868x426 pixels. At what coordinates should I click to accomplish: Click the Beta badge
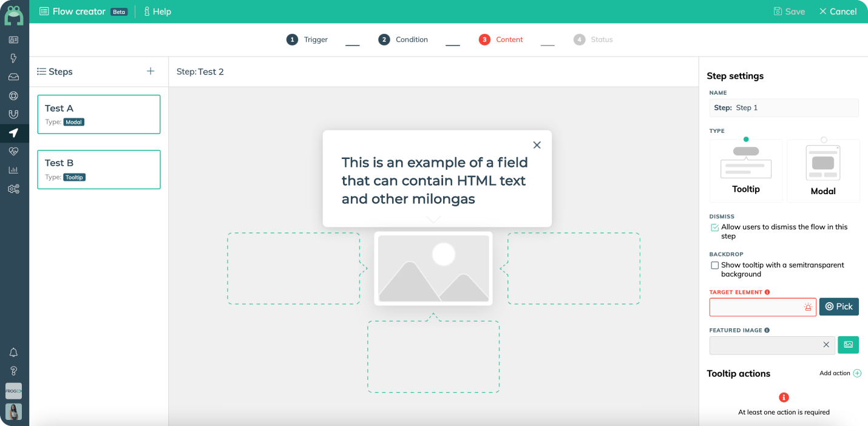tap(119, 12)
